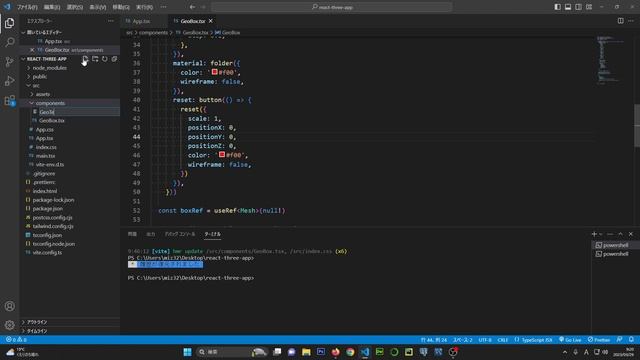The image size is (640, 360).
Task: Go back with the navigation arrow
Action: pyautogui.click(x=192, y=7)
